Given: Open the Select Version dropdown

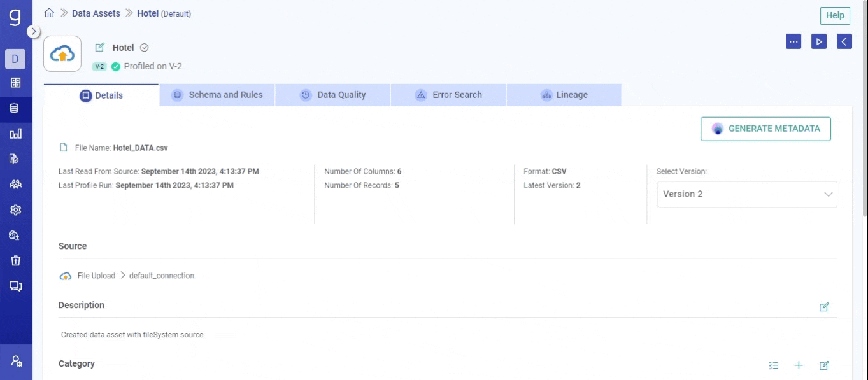Looking at the screenshot, I should 746,194.
